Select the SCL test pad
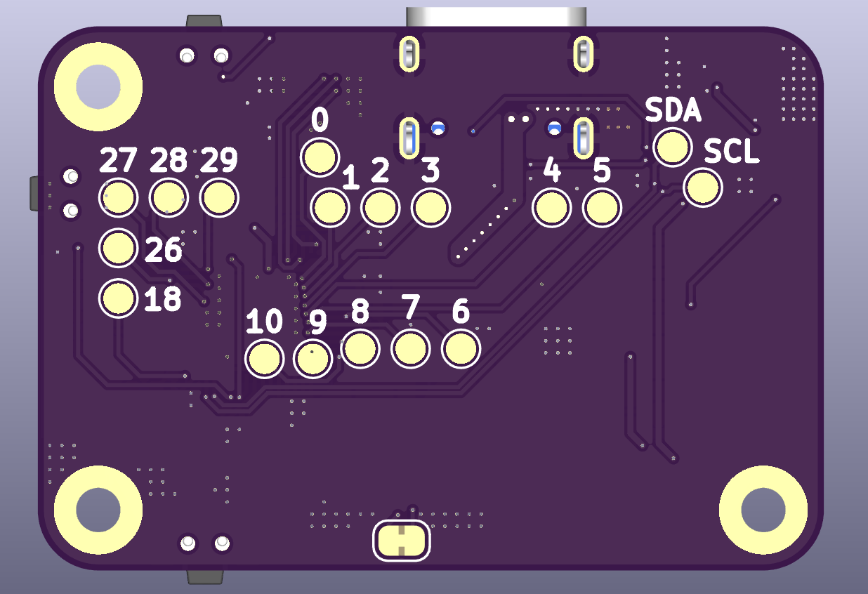Viewport: 868px width, 594px height. [x=703, y=187]
